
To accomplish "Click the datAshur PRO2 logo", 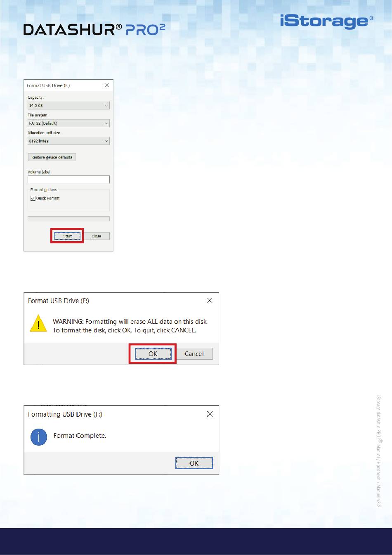I will (x=94, y=30).
